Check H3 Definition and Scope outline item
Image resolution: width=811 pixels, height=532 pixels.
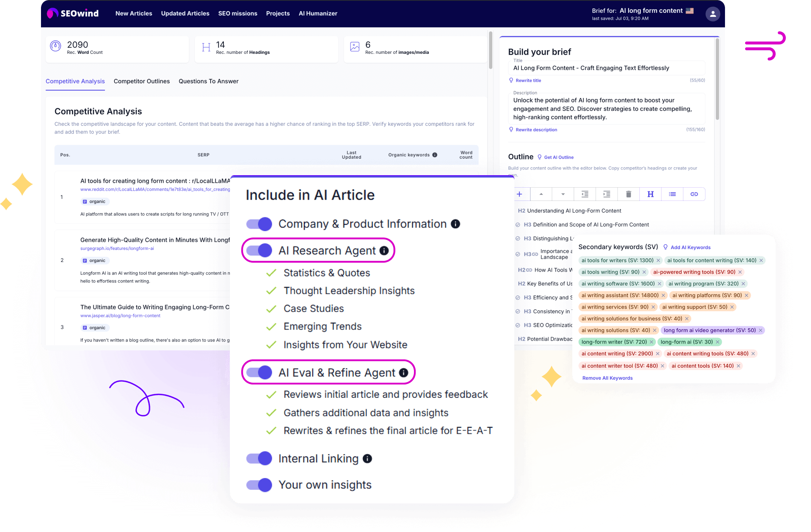tap(518, 225)
